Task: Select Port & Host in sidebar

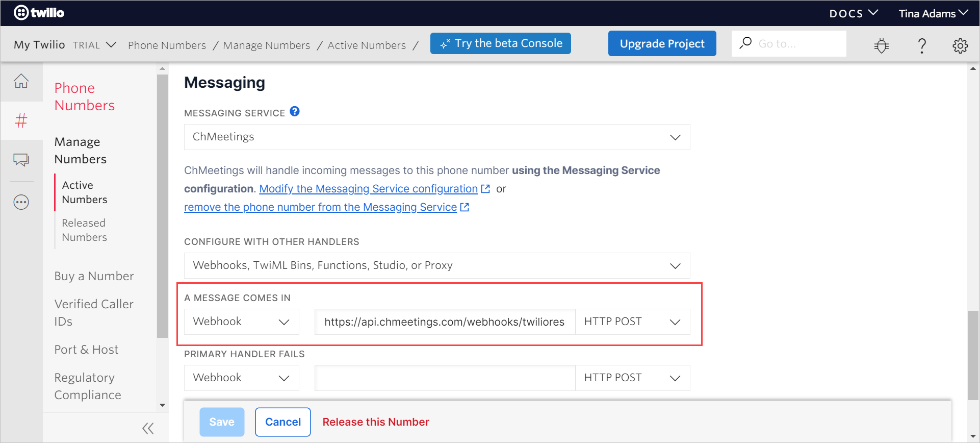Action: pos(86,350)
